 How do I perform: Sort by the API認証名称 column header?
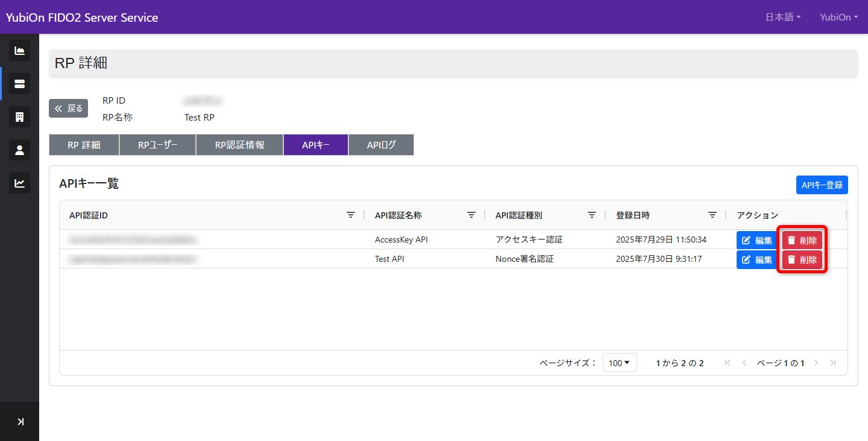click(398, 215)
